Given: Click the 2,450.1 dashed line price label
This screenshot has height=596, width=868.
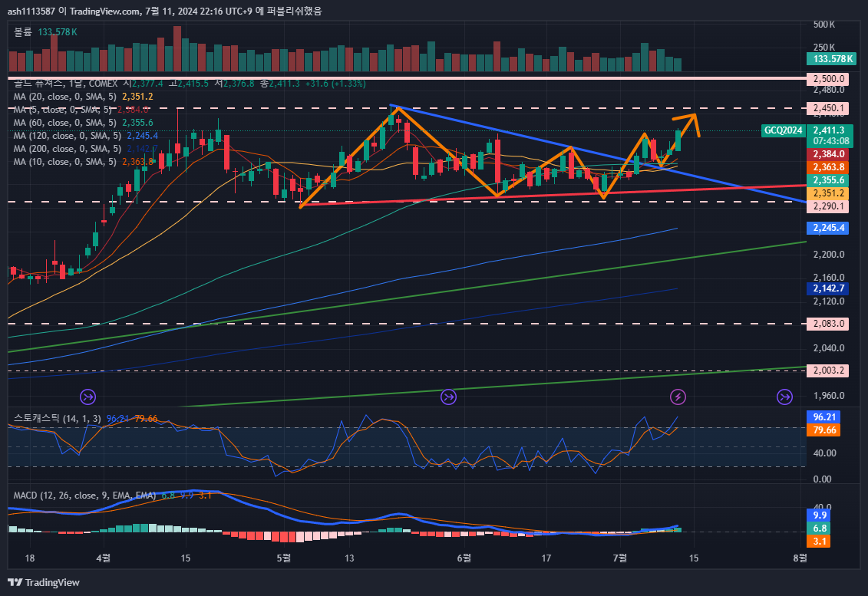Looking at the screenshot, I should (829, 108).
